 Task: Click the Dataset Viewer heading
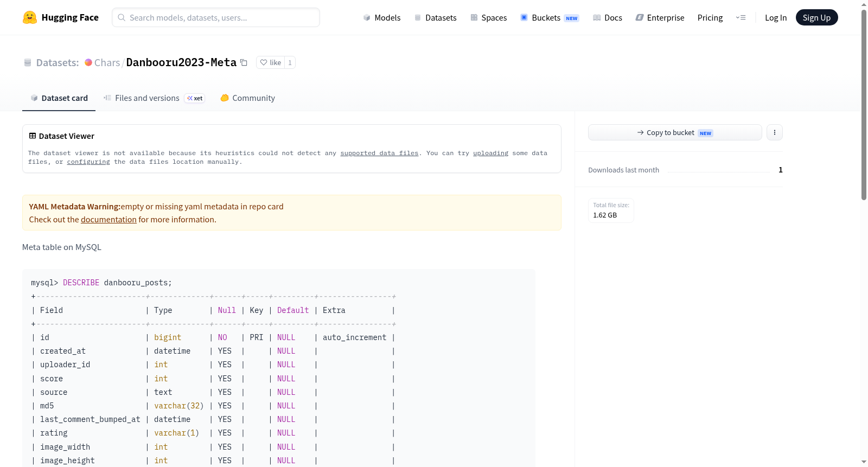point(67,136)
